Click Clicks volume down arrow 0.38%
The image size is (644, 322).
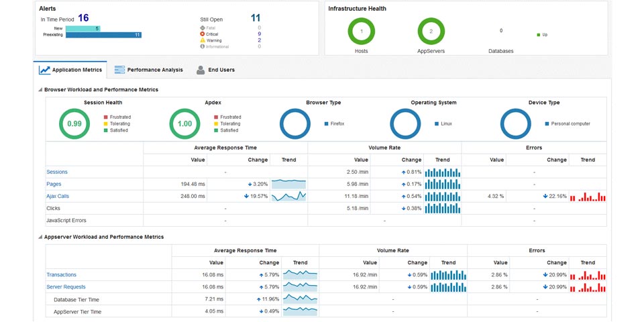(x=403, y=209)
